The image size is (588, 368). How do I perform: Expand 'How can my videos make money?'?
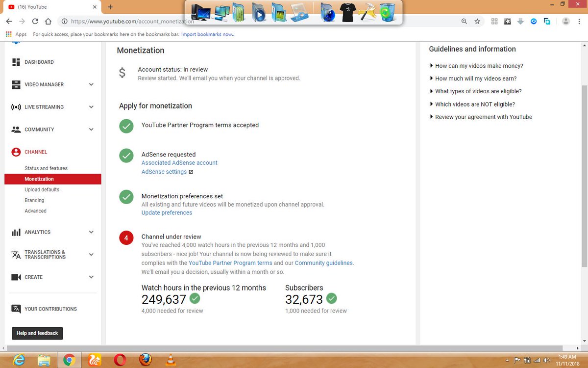point(476,66)
